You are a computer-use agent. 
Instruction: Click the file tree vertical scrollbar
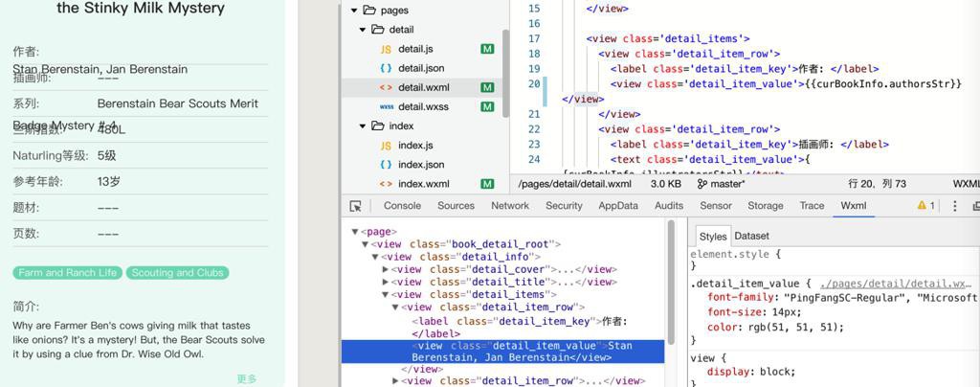(505, 74)
